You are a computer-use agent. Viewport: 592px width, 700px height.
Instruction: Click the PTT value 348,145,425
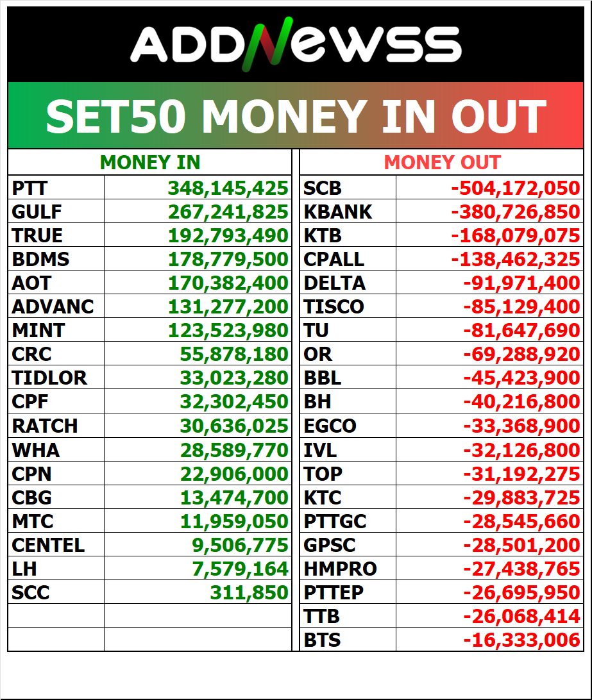(x=228, y=188)
